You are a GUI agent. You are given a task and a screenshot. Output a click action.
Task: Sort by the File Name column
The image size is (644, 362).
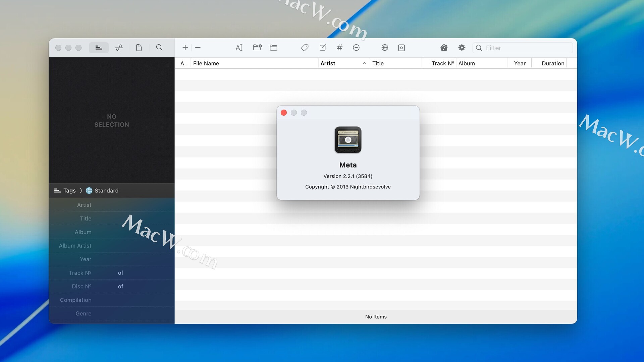254,63
